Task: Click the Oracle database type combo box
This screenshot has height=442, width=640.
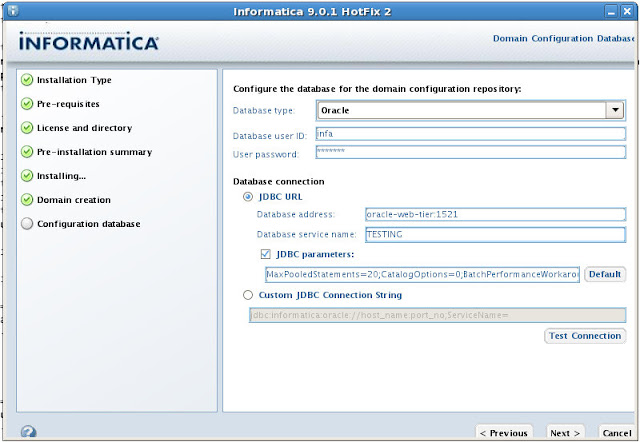Action: click(471, 110)
